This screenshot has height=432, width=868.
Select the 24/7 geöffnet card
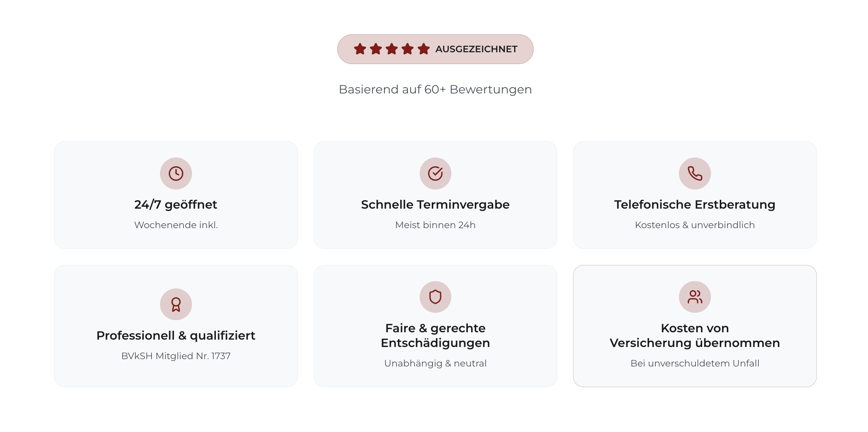pyautogui.click(x=176, y=195)
